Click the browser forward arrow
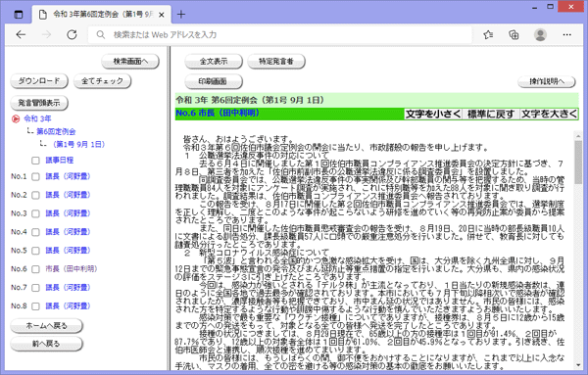 click(46, 35)
